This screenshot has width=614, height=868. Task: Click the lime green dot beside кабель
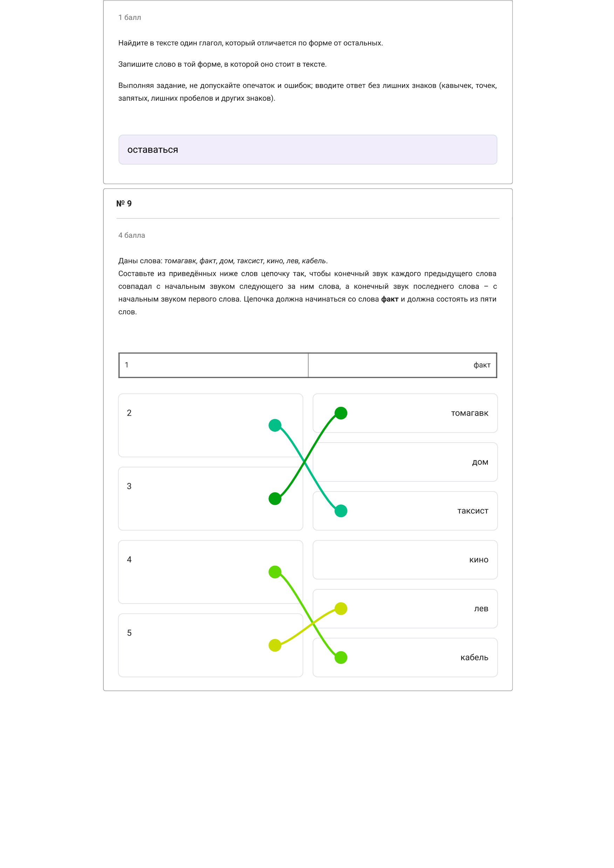pyautogui.click(x=341, y=658)
